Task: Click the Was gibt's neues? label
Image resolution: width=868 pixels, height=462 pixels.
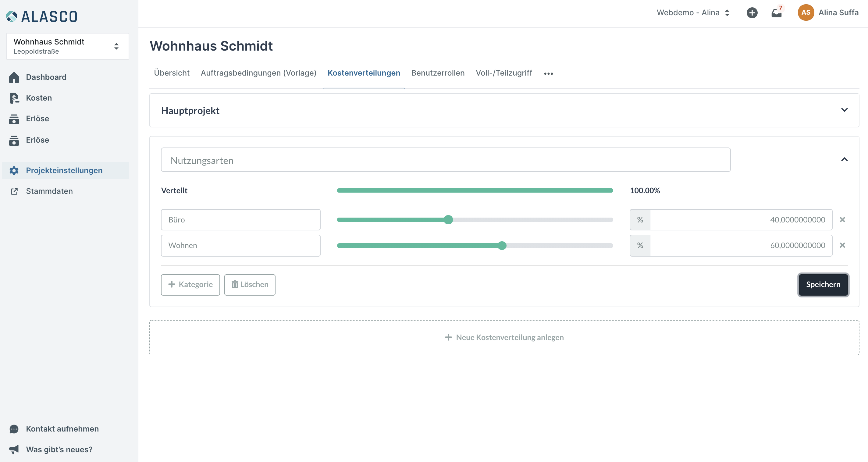Action: point(59,450)
